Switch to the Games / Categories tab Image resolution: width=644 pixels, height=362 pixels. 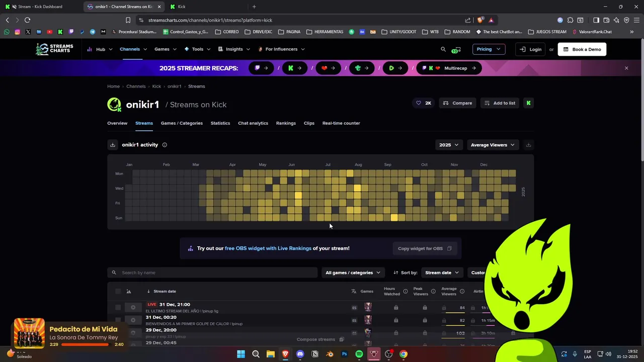tap(182, 123)
